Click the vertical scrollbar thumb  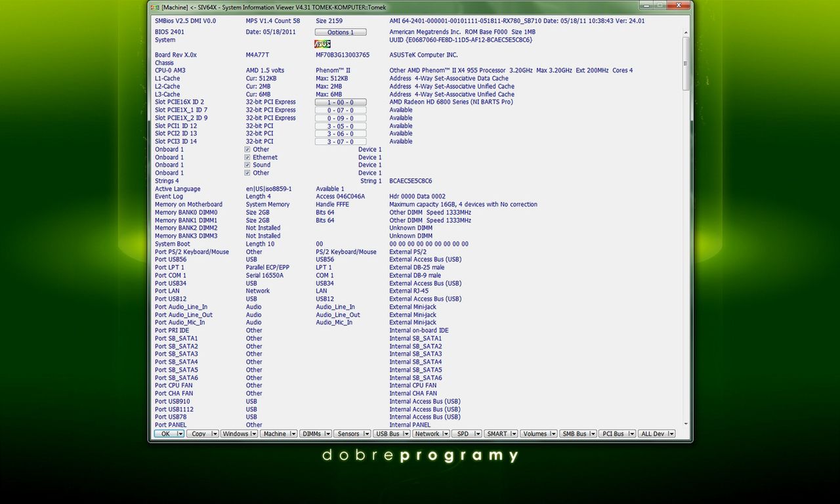point(686,64)
